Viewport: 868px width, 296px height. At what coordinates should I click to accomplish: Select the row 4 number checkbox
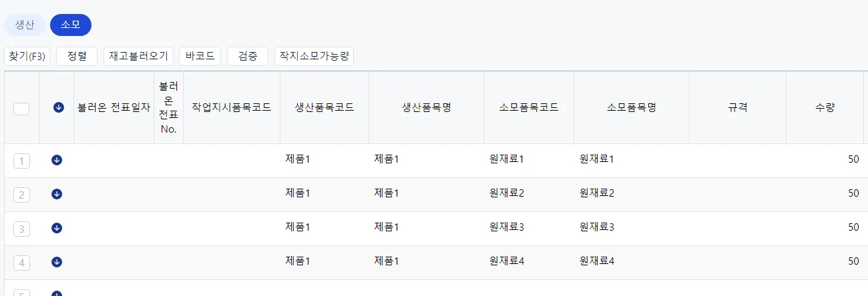pyautogui.click(x=21, y=263)
